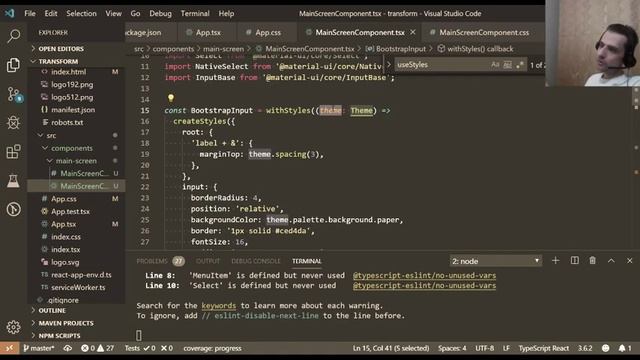Open the Manage settings gear
The height and width of the screenshot is (360, 640).
[x=13, y=327]
